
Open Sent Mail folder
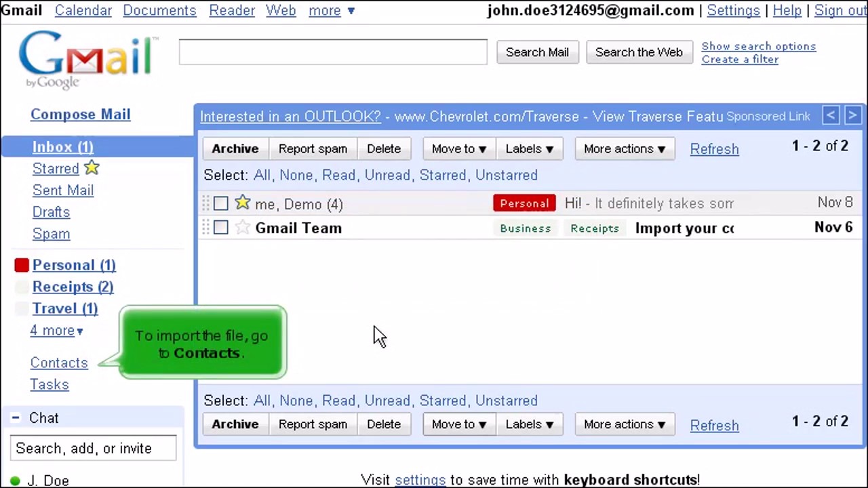pos(63,190)
